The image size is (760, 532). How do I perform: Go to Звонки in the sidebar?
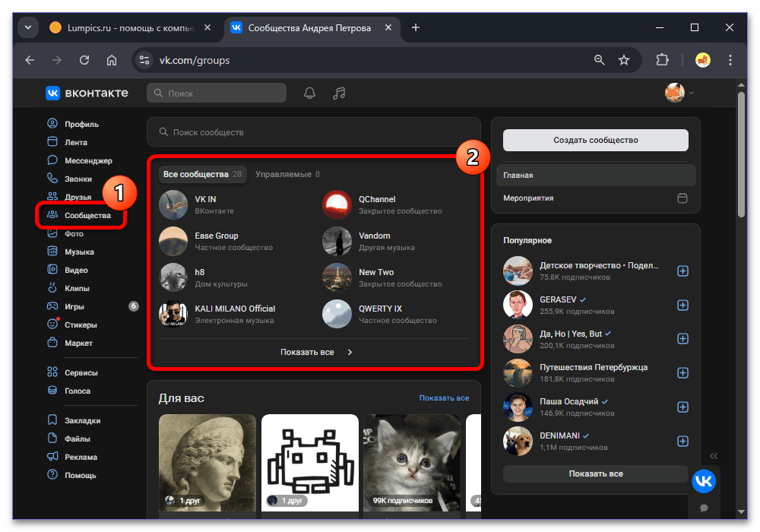point(78,179)
